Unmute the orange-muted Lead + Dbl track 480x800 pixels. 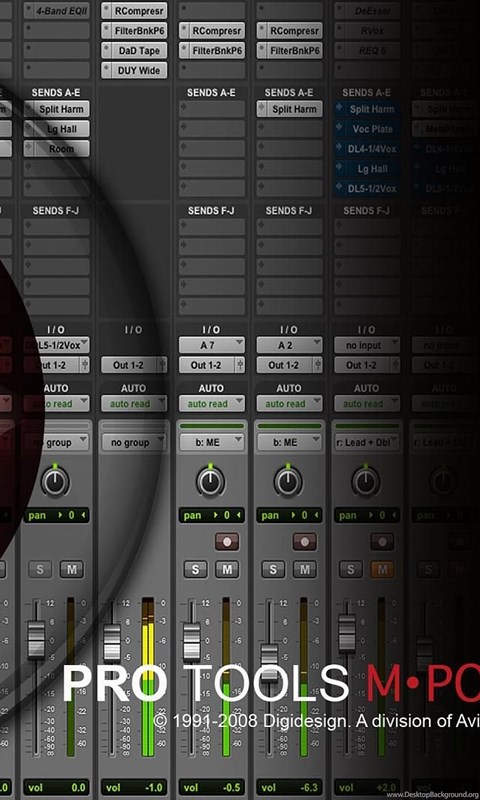coord(382,569)
